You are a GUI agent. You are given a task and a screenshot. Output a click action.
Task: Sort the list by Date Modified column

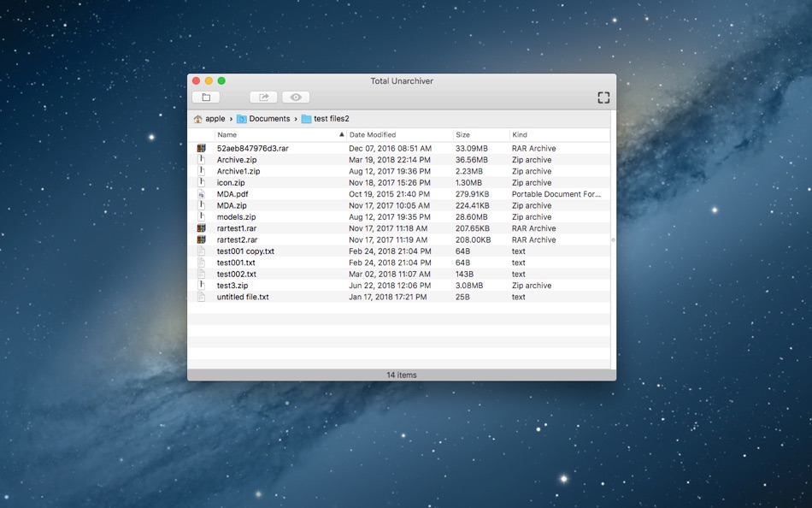point(373,135)
